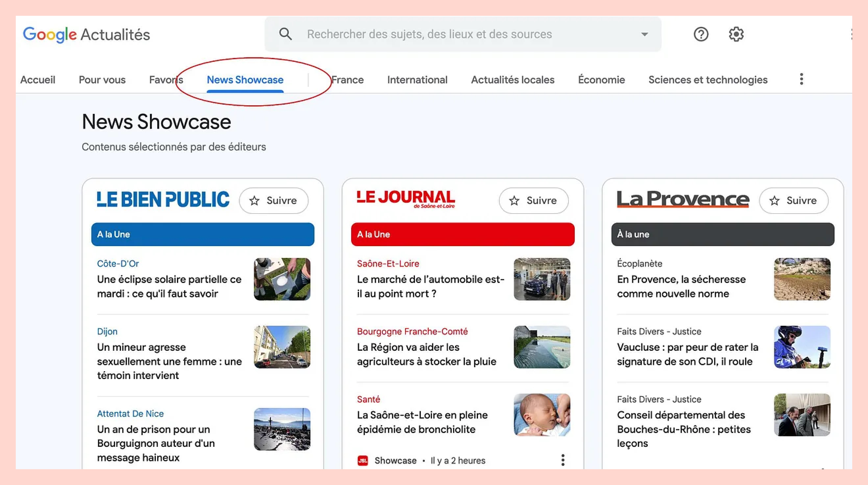Click the Dijon street photo thumbnail
This screenshot has width=868, height=485.
coord(282,347)
